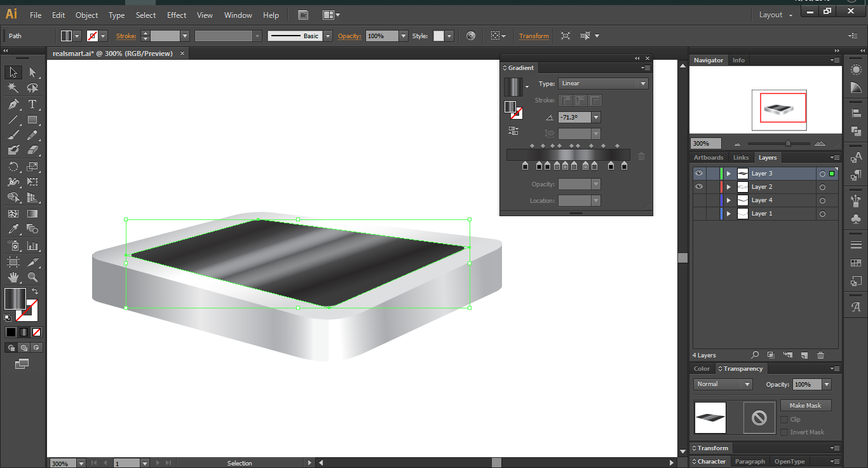Switch to the Artboards tab
The height and width of the screenshot is (468, 868).
(x=709, y=158)
